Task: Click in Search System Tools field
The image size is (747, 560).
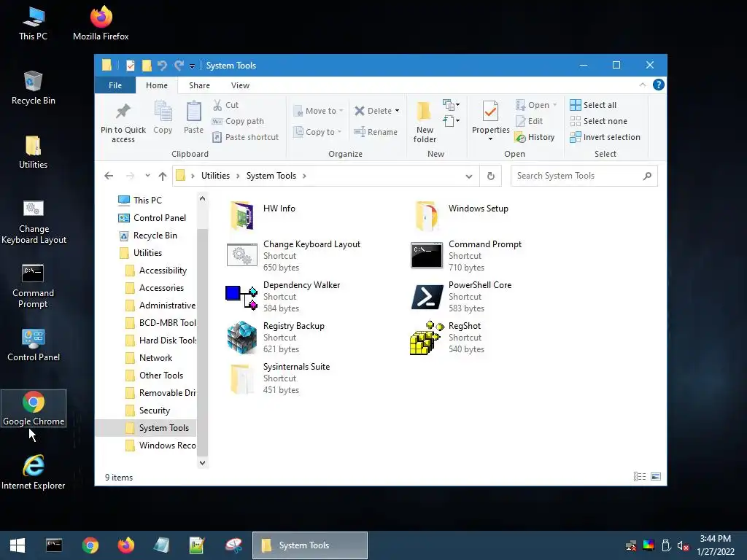Action: click(x=584, y=176)
